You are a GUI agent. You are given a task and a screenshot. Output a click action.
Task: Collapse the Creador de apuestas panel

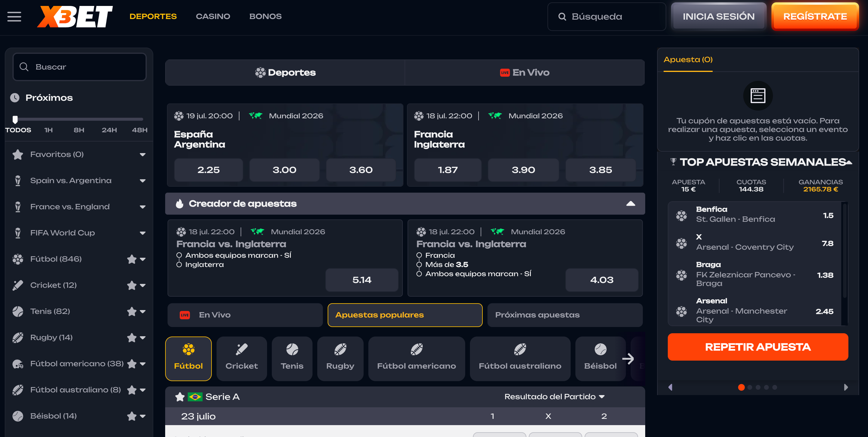(x=630, y=204)
